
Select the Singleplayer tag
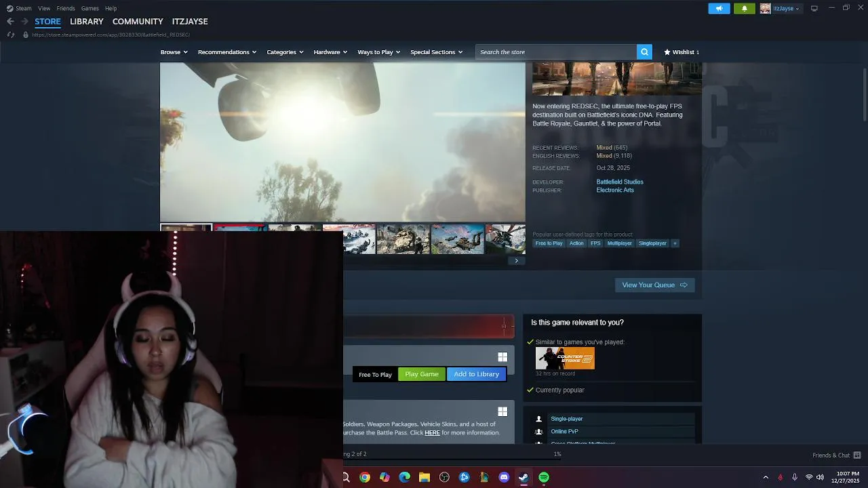click(x=652, y=243)
